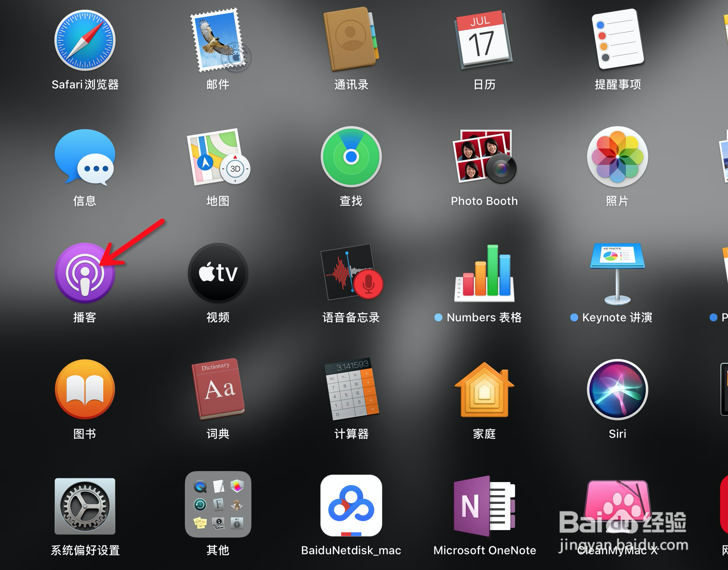This screenshot has width=728, height=570.
Task: Open Calculator app (计算器)
Action: coord(351,390)
